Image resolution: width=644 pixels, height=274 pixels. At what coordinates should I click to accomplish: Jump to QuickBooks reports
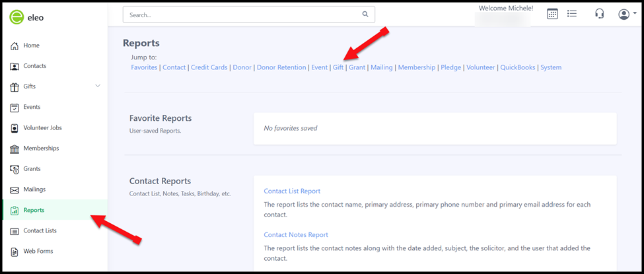[x=517, y=67]
